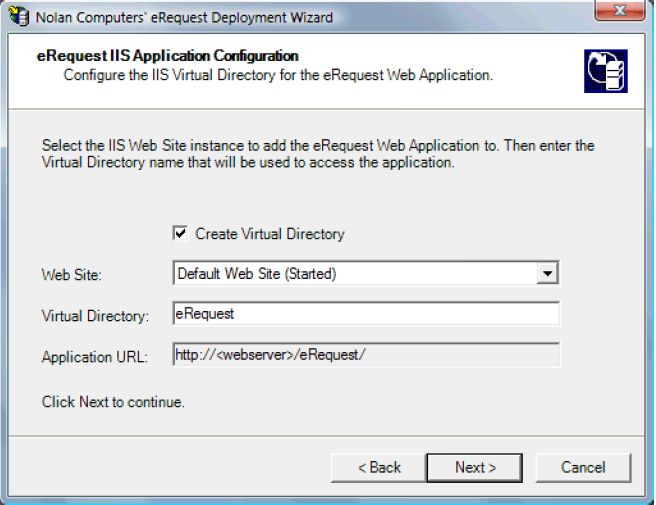Click the read-only Application URL field
Screen dimensions: 656x505
(x=365, y=355)
